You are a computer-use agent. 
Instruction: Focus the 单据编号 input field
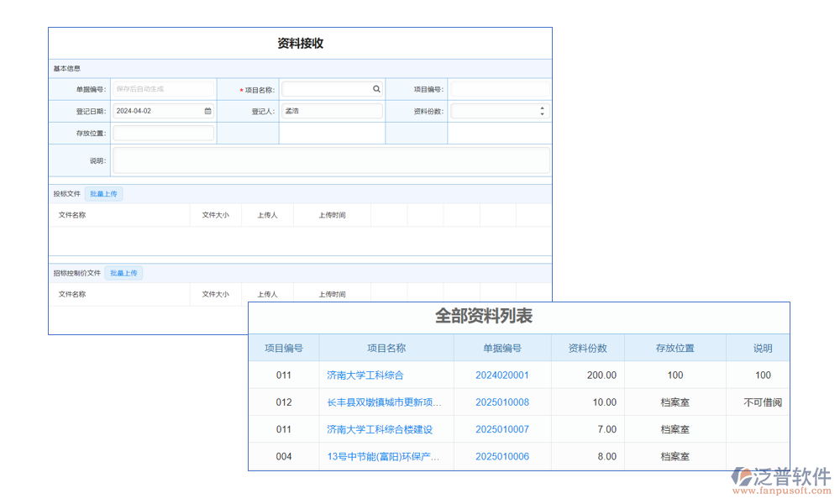(164, 89)
